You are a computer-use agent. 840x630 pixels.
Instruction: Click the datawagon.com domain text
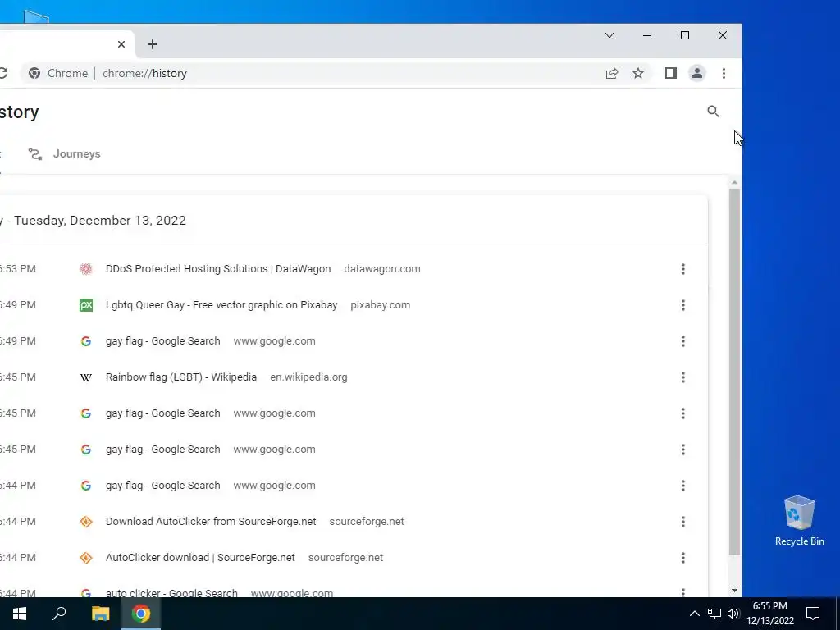tap(382, 269)
